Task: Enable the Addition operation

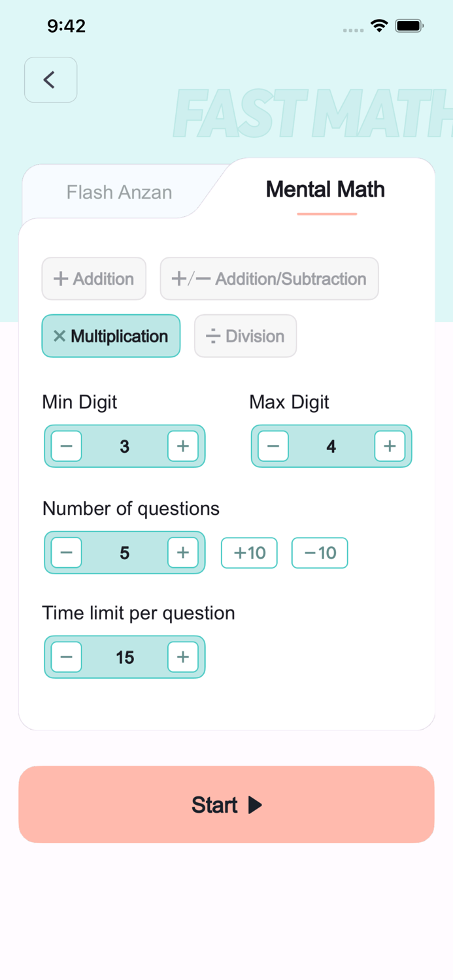Action: (93, 278)
